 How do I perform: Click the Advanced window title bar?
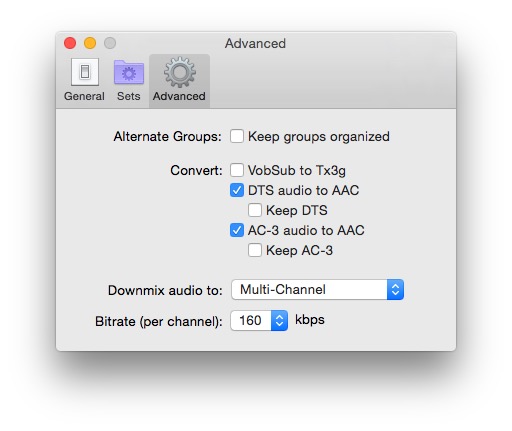255,43
